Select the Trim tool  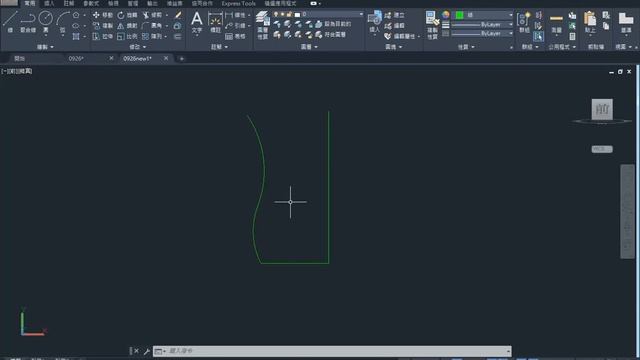click(x=152, y=15)
